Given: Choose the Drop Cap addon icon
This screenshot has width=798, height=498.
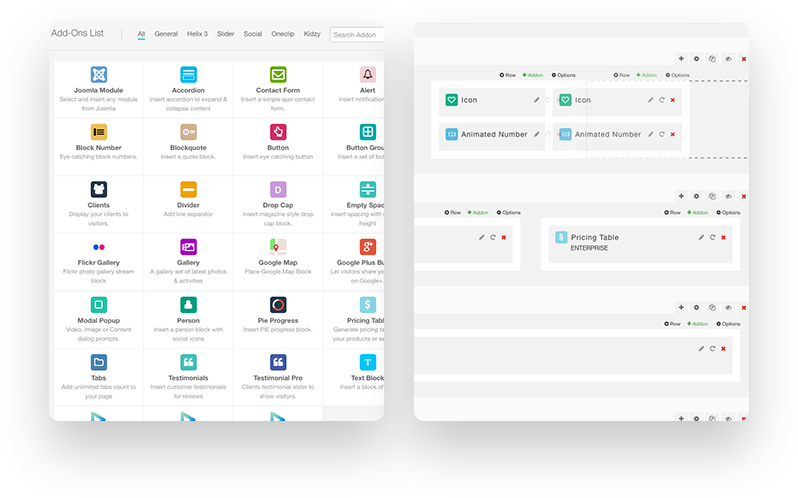Looking at the screenshot, I should pyautogui.click(x=278, y=190).
